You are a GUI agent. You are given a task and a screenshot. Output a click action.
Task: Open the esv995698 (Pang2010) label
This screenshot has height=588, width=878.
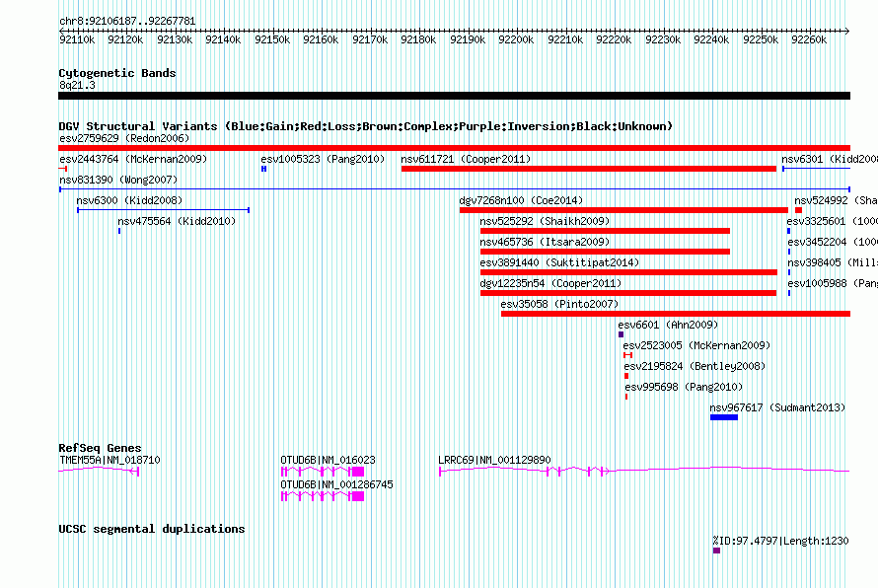(x=684, y=387)
